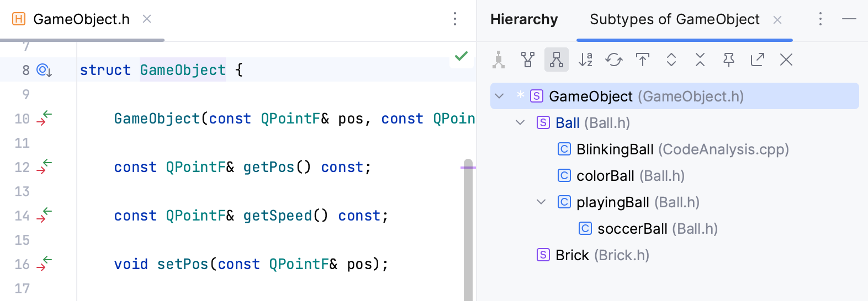Expand all hierarchy nodes
868x301 pixels.
[671, 60]
